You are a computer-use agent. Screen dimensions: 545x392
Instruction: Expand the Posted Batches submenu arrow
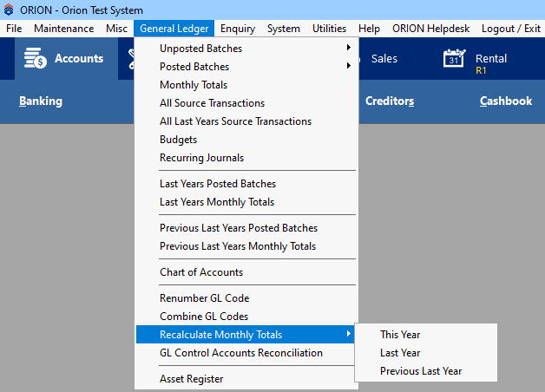(348, 66)
